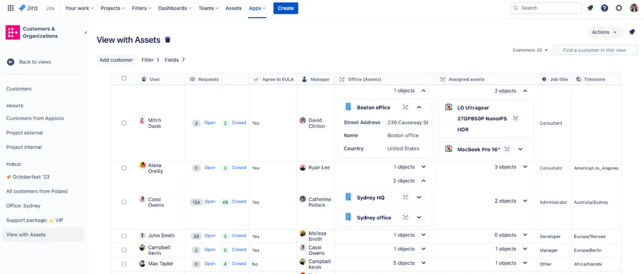This screenshot has width=644, height=274.
Task: Expand the Sydney HQ office details
Action: point(419,198)
